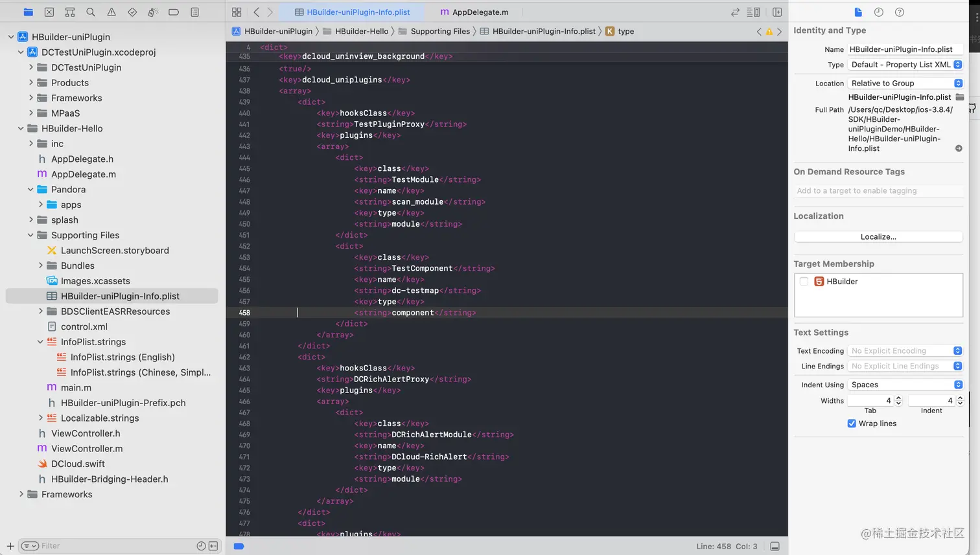Adjust the Indent width stepper
The height and width of the screenshot is (555, 980).
[x=960, y=401]
